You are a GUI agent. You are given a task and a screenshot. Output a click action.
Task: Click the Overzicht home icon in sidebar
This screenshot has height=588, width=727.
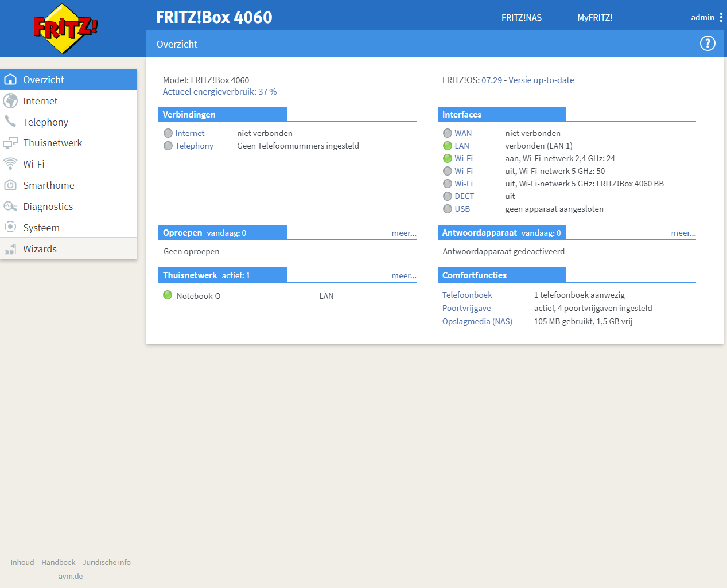[10, 80]
